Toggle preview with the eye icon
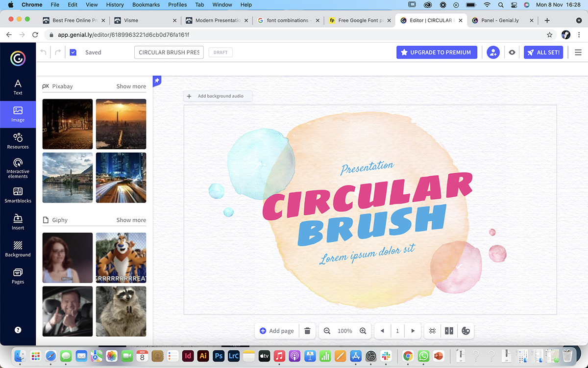Image resolution: width=588 pixels, height=368 pixels. pos(512,53)
